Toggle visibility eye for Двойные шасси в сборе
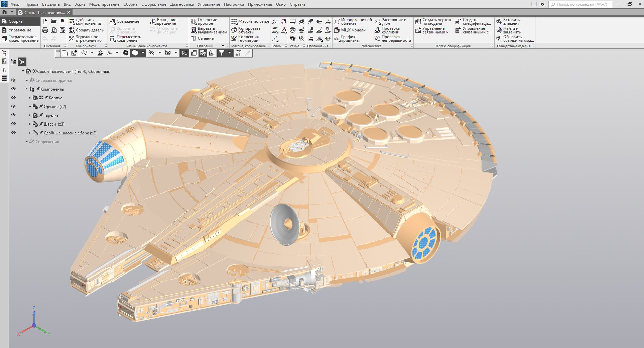Screen dimensions: 644x348 coord(13,133)
